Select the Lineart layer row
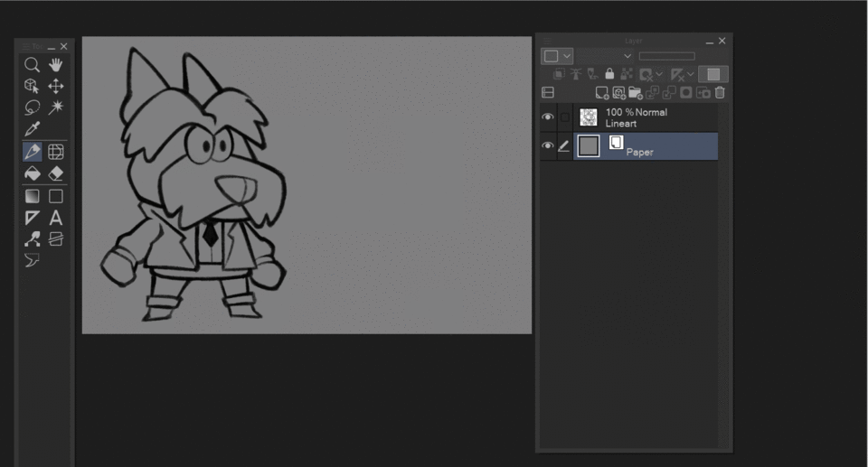This screenshot has height=467, width=868. pos(646,117)
